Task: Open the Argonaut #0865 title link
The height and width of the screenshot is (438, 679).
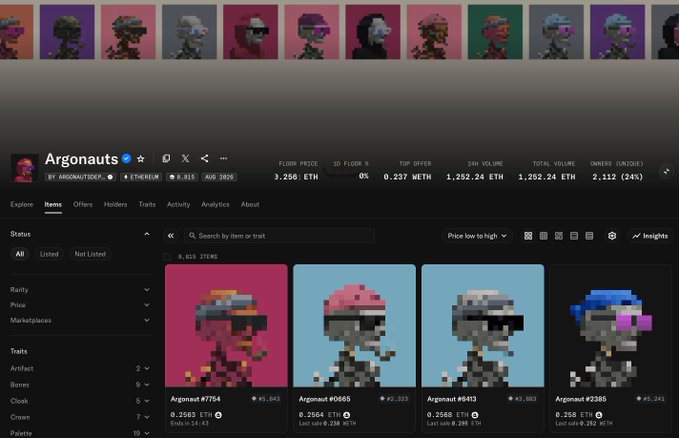Action: pos(324,399)
